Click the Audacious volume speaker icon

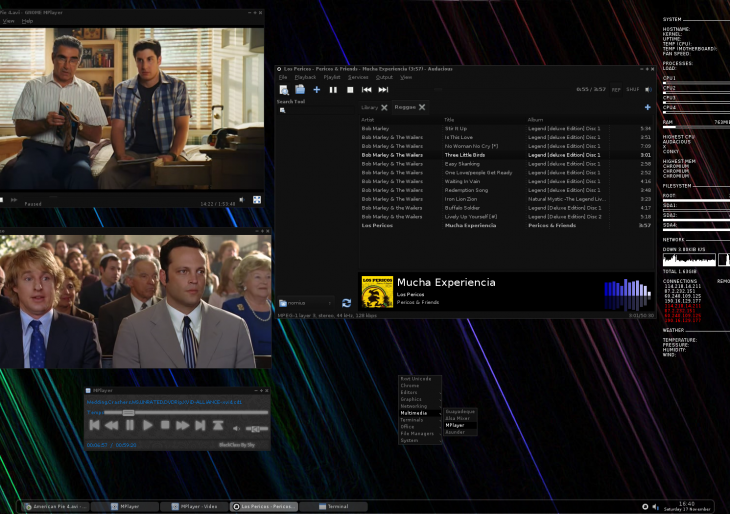[647, 89]
